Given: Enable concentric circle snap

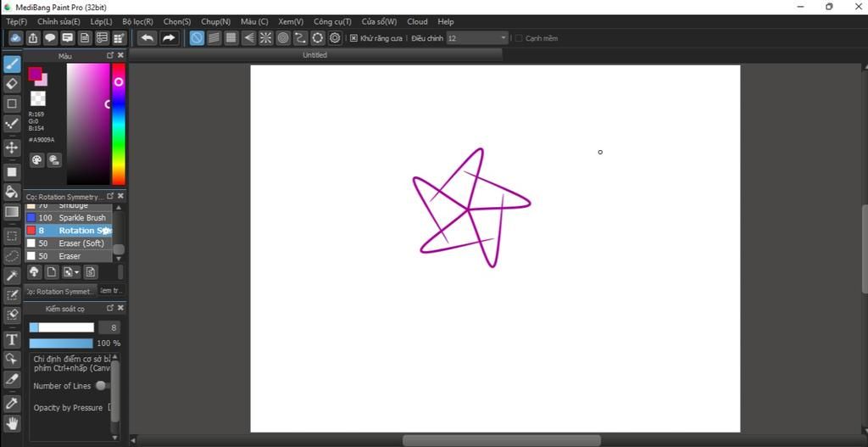Looking at the screenshot, I should (x=283, y=37).
